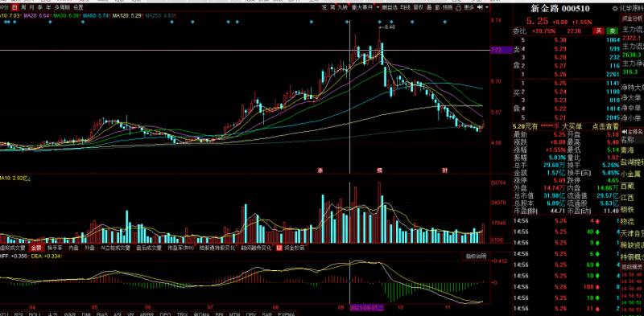The image size is (644, 316).
Task: Click the lock icon in chart toolbar
Action: 458,7
